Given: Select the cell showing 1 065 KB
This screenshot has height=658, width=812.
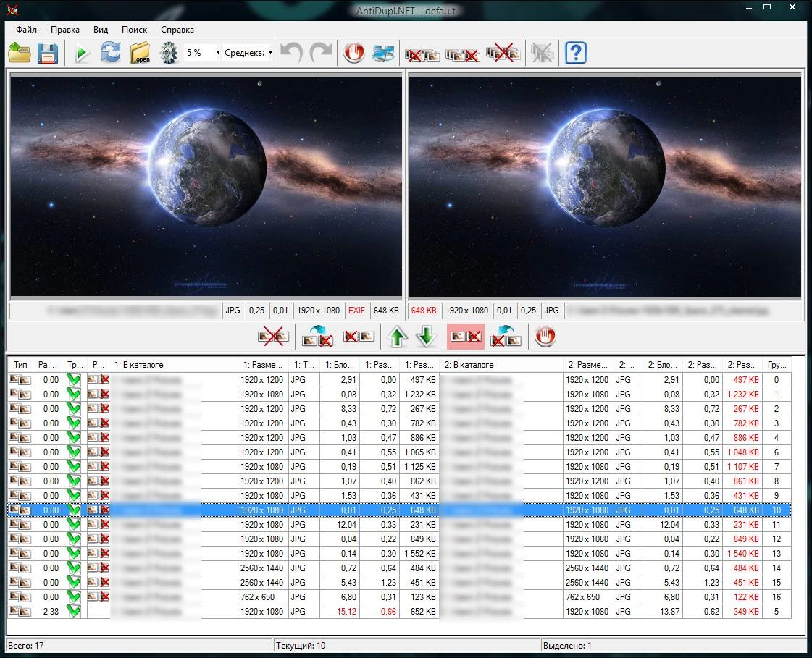Looking at the screenshot, I should coord(419,452).
